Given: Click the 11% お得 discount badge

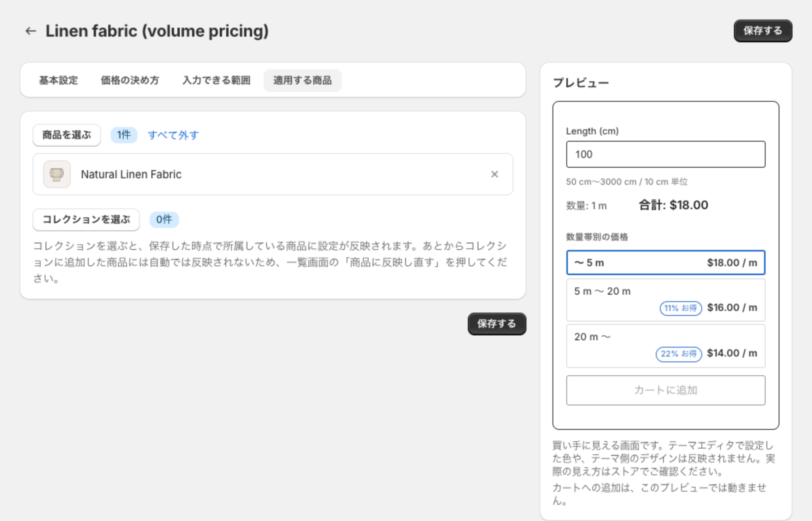Looking at the screenshot, I should click(x=681, y=308).
